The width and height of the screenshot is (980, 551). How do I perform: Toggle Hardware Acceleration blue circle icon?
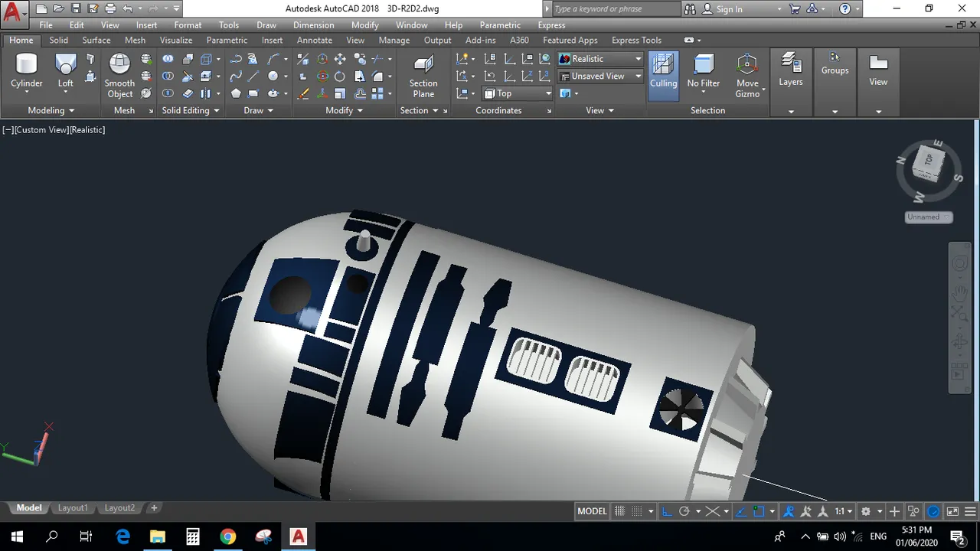click(934, 511)
